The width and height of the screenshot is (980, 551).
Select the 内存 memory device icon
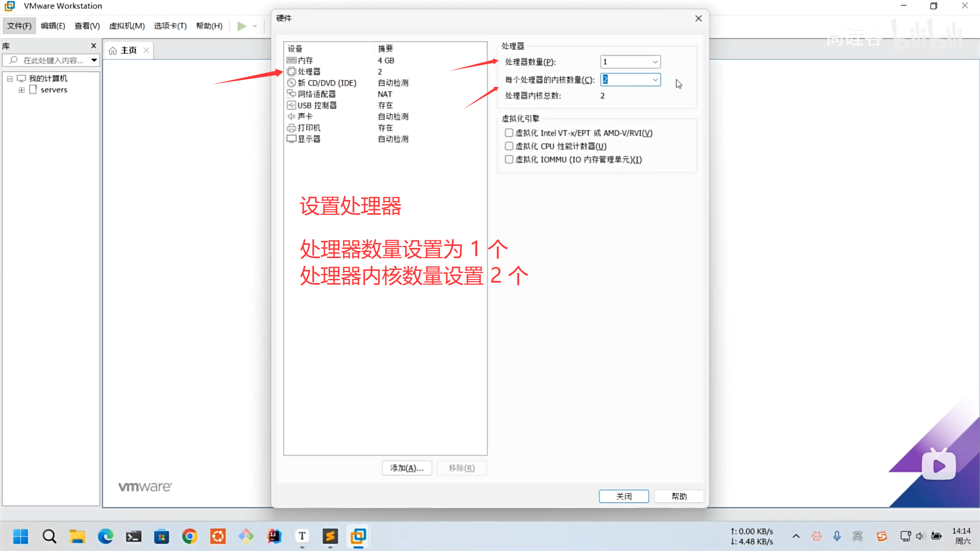(291, 60)
